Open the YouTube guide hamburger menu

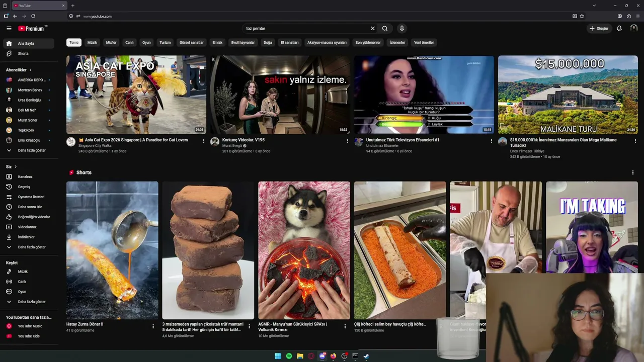click(9, 29)
